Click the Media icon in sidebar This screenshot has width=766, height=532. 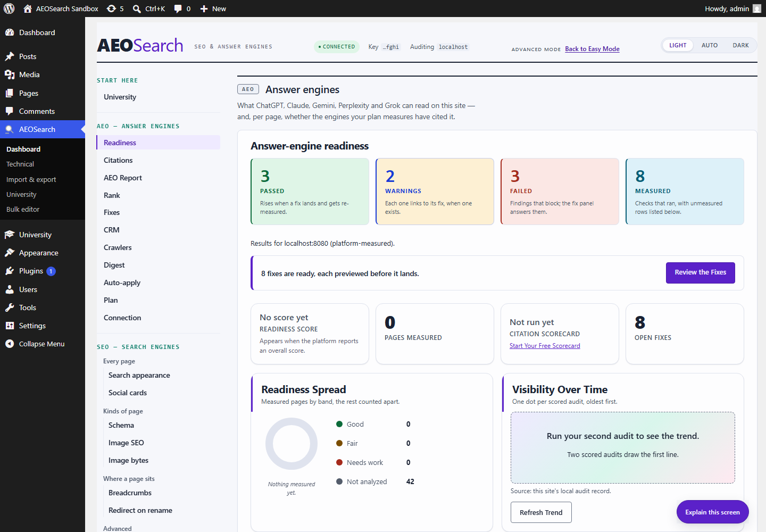click(x=10, y=74)
